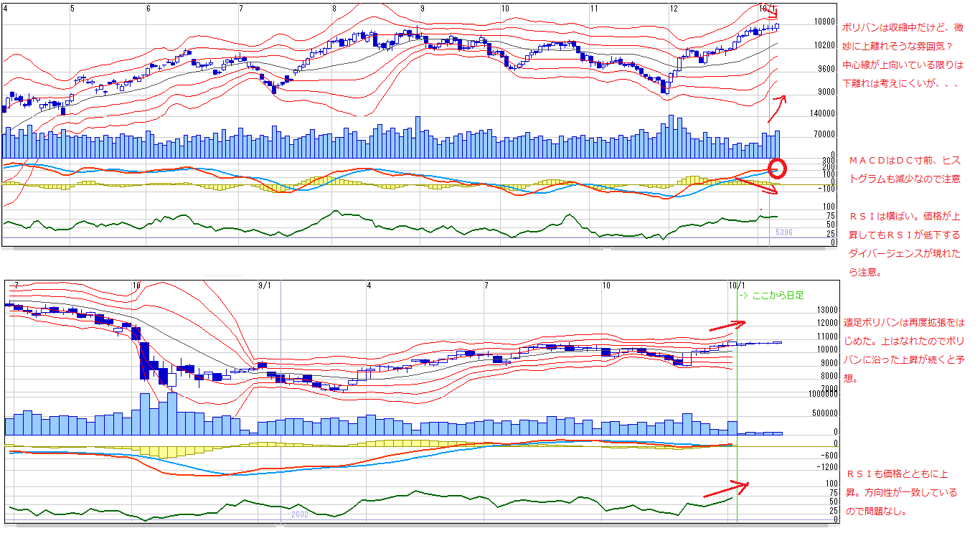Click the latest candlestick on the upper chart
Screen dimensions: 980x551
coord(776,27)
